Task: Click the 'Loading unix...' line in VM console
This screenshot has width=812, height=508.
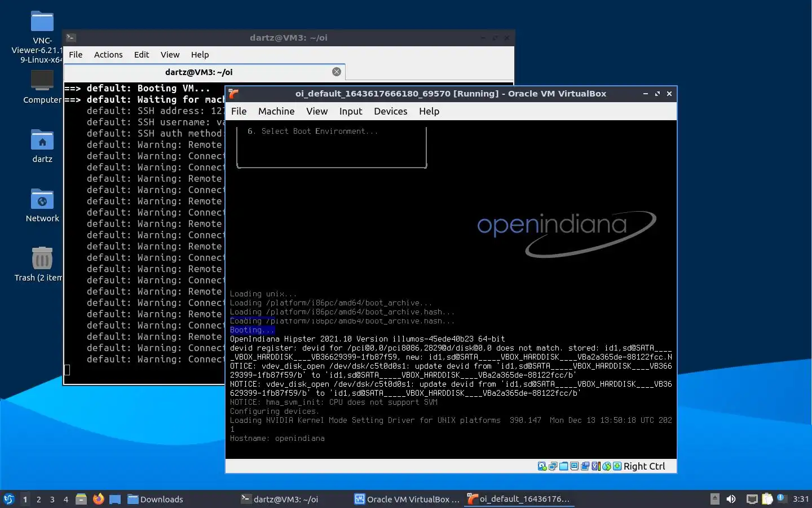Action: pyautogui.click(x=263, y=294)
